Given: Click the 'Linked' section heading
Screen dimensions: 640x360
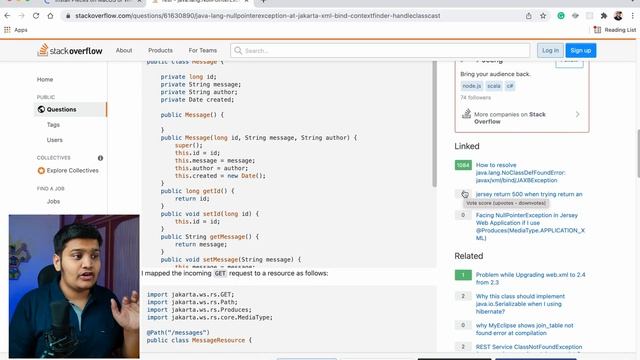Looking at the screenshot, I should [x=467, y=146].
